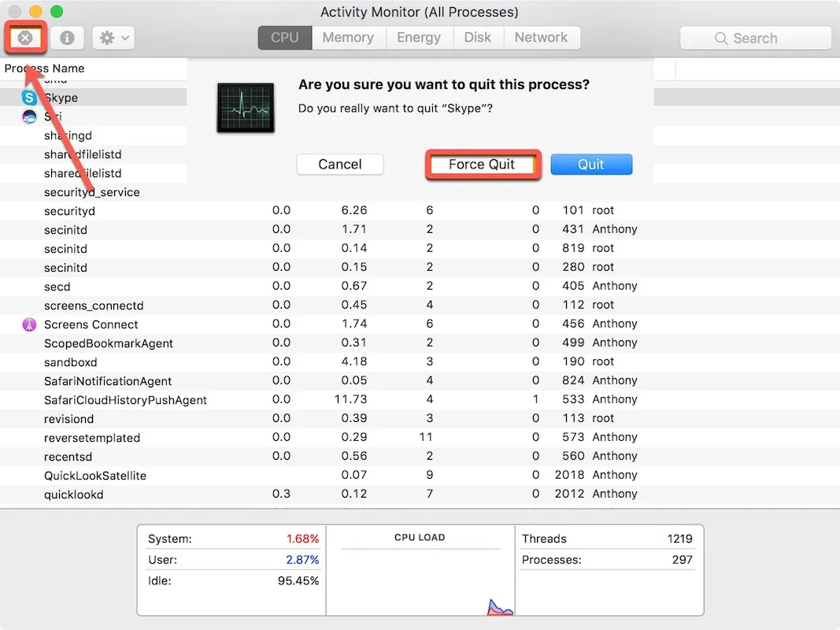Show the Network tab
This screenshot has width=840, height=630.
coord(541,37)
